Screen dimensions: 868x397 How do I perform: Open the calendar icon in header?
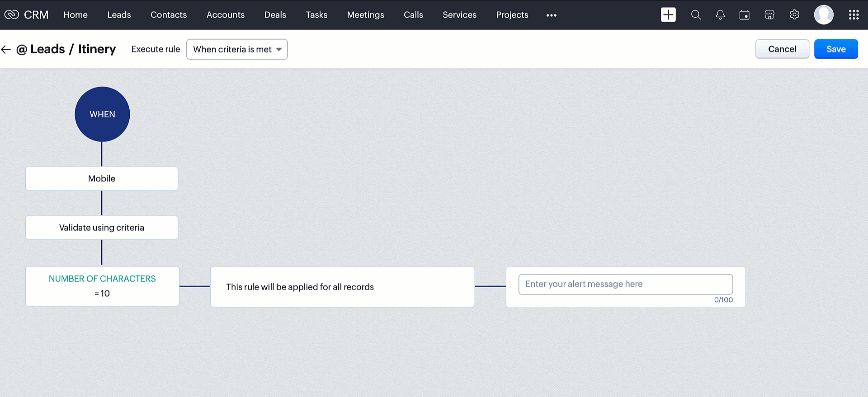click(x=744, y=15)
